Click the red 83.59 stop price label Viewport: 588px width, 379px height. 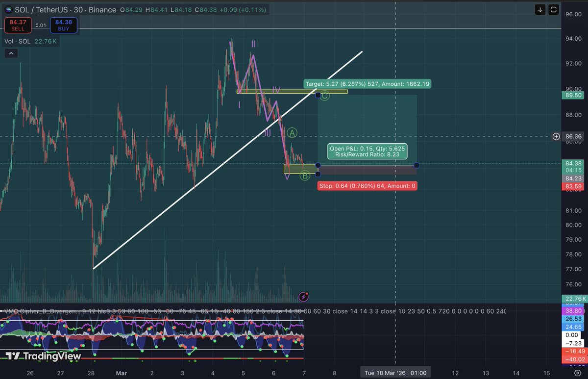573,186
